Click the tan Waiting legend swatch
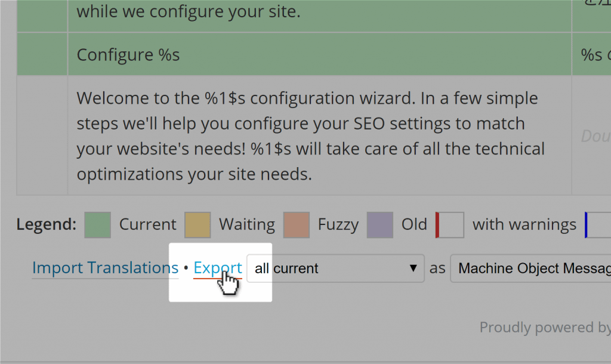Screen dimensions: 611x364 (198, 225)
